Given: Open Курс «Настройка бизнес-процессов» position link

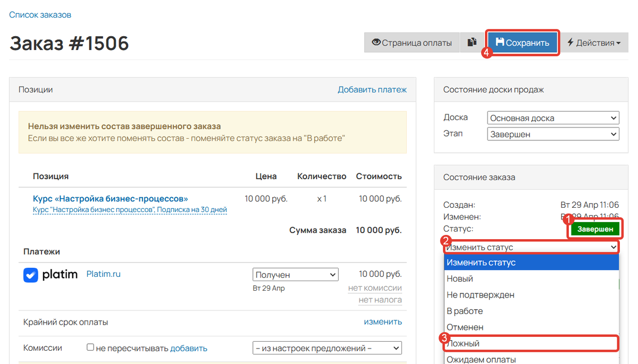Looking at the screenshot, I should 111,199.
